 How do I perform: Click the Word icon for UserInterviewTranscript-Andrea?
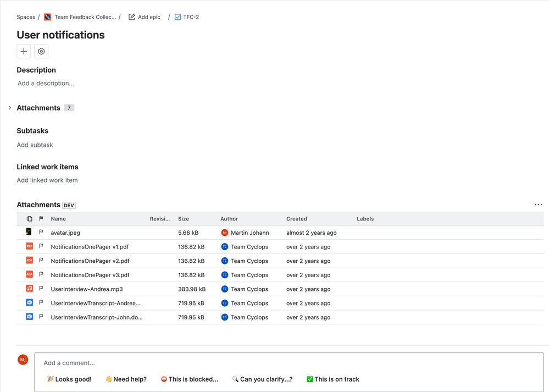[x=30, y=302]
